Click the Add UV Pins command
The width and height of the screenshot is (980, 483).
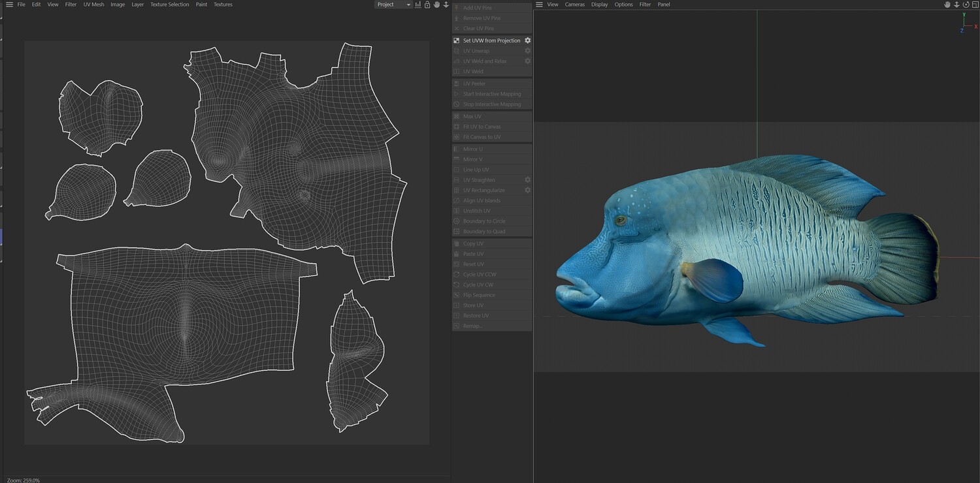tap(492, 8)
